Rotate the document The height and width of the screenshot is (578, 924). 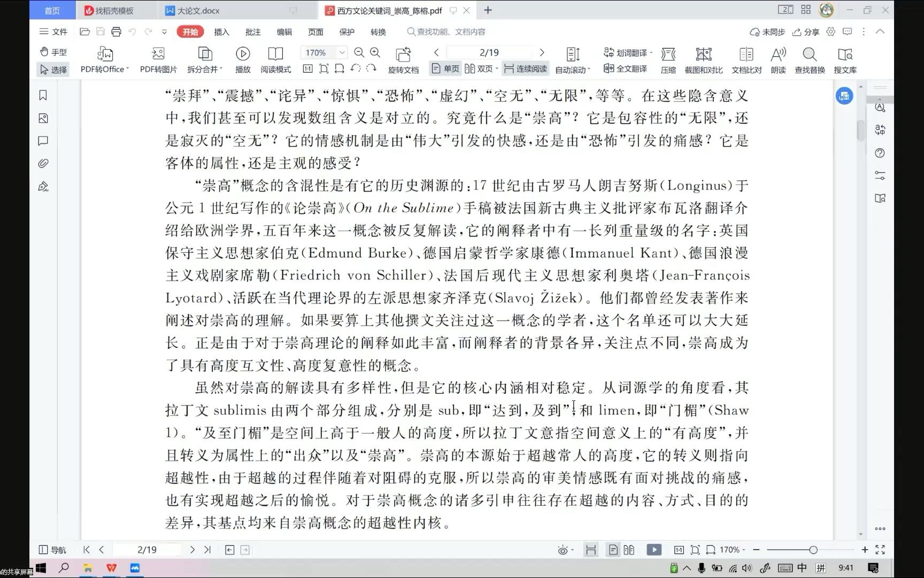403,60
